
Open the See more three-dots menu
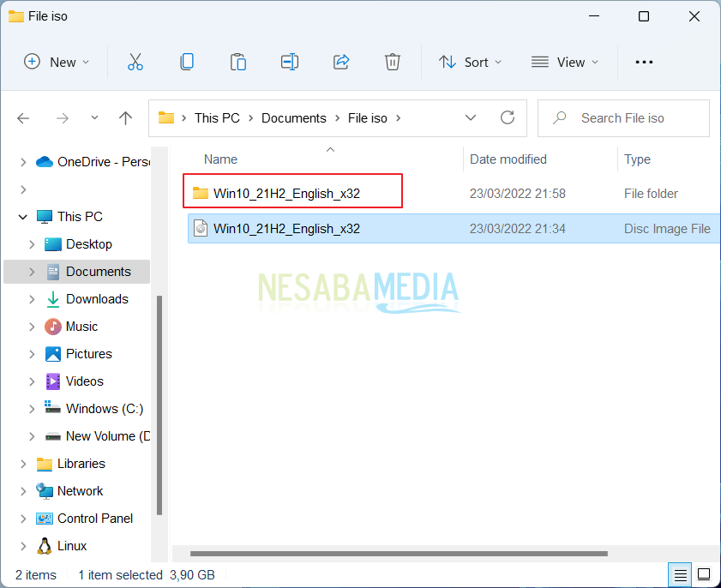click(x=644, y=62)
